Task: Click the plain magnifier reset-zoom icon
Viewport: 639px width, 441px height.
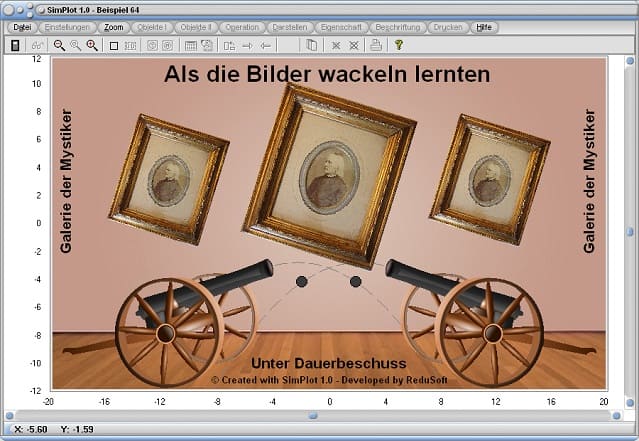Action: coord(75,45)
